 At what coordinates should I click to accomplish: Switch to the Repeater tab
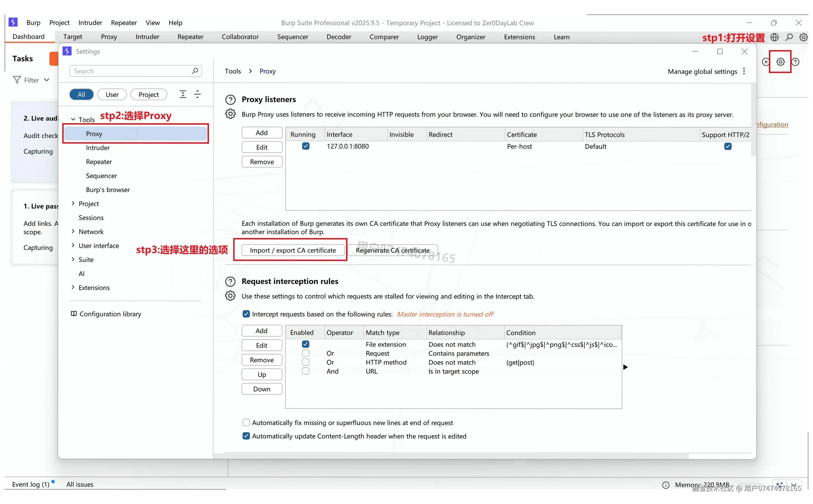190,37
